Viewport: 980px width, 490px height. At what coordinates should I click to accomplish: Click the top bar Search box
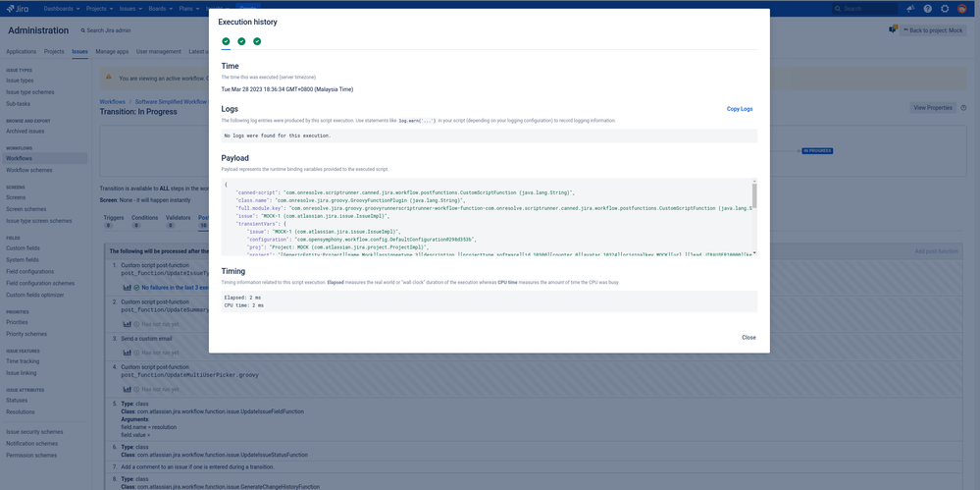pos(865,9)
